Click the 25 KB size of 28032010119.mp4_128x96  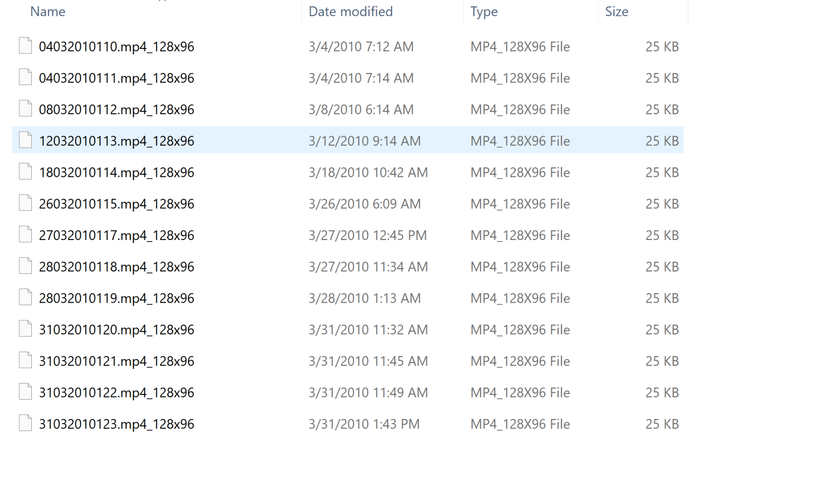662,298
